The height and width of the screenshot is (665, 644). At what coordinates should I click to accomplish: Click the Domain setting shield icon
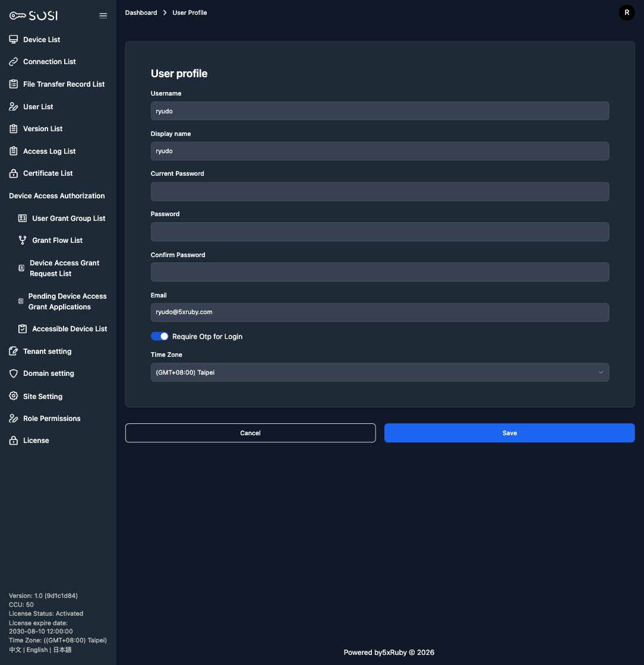tap(14, 373)
